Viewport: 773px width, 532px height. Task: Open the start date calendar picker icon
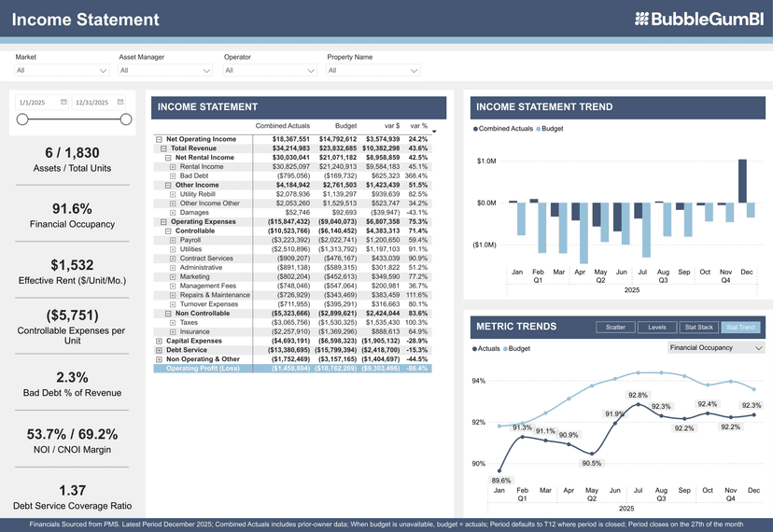[x=63, y=102]
